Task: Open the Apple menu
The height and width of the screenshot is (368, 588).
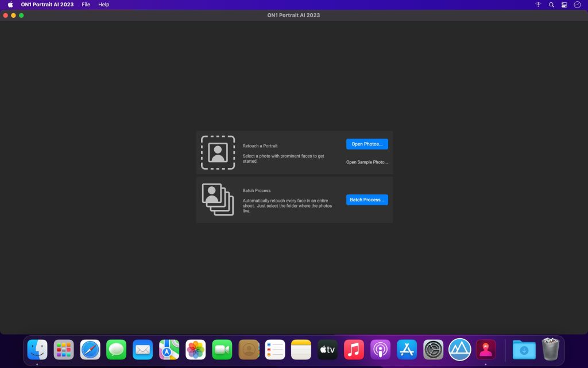Action: (9, 5)
